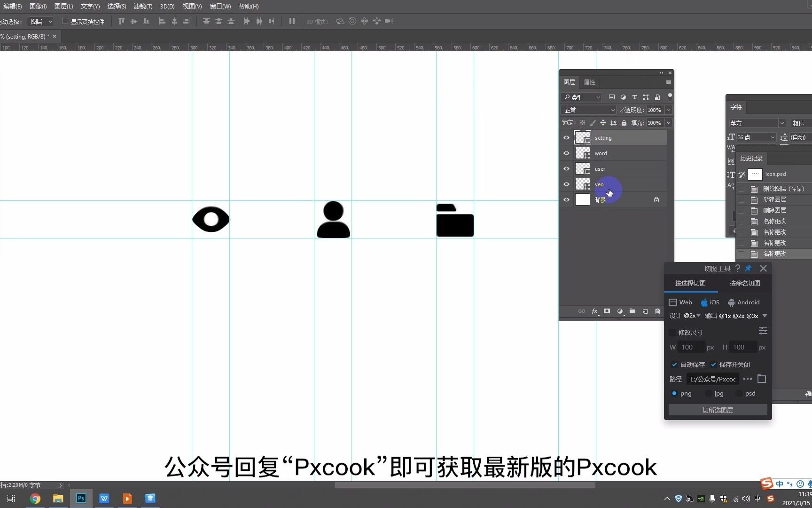Lock transparent pixels icon

[582, 123]
